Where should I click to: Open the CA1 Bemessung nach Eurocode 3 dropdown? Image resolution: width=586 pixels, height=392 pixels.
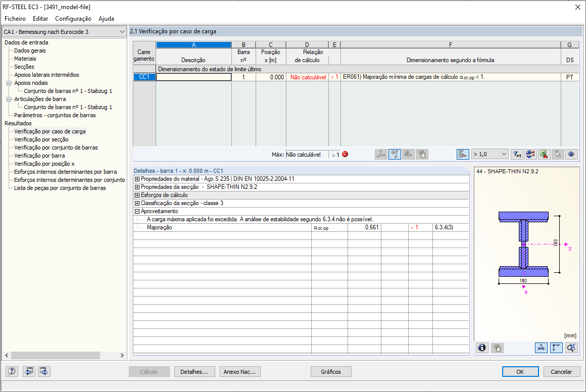(x=64, y=32)
